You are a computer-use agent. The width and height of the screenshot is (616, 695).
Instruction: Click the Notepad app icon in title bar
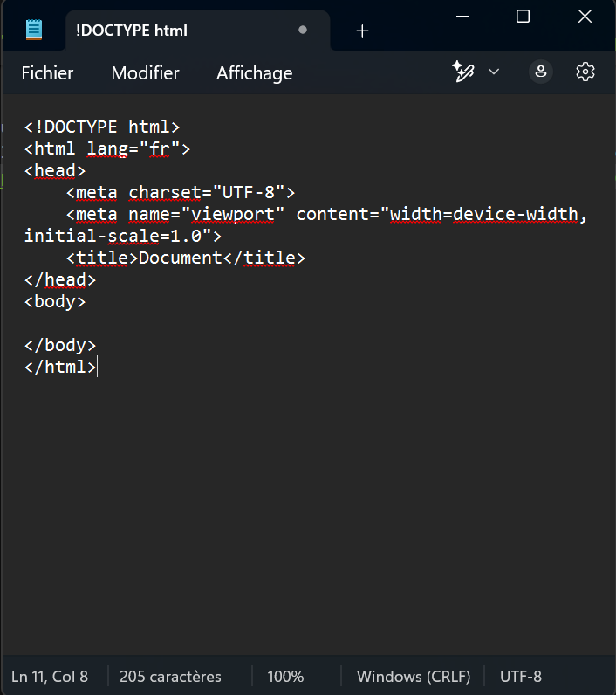[34, 30]
